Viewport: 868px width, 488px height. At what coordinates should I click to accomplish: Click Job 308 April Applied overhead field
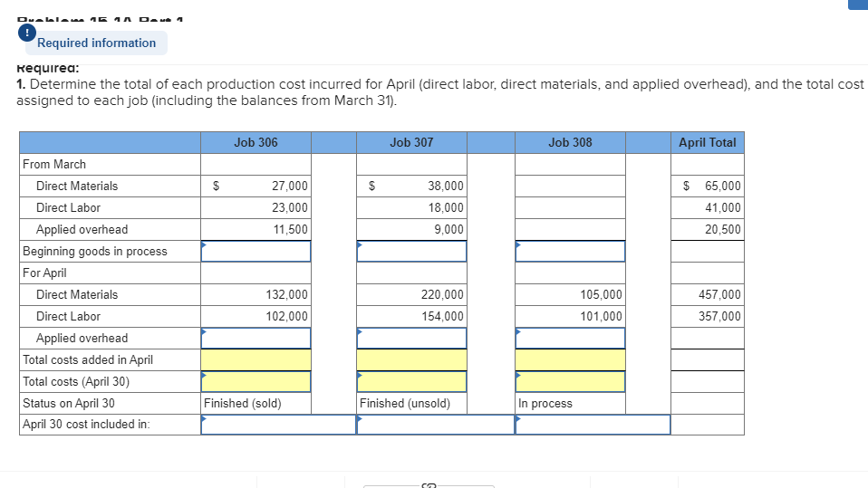570,338
